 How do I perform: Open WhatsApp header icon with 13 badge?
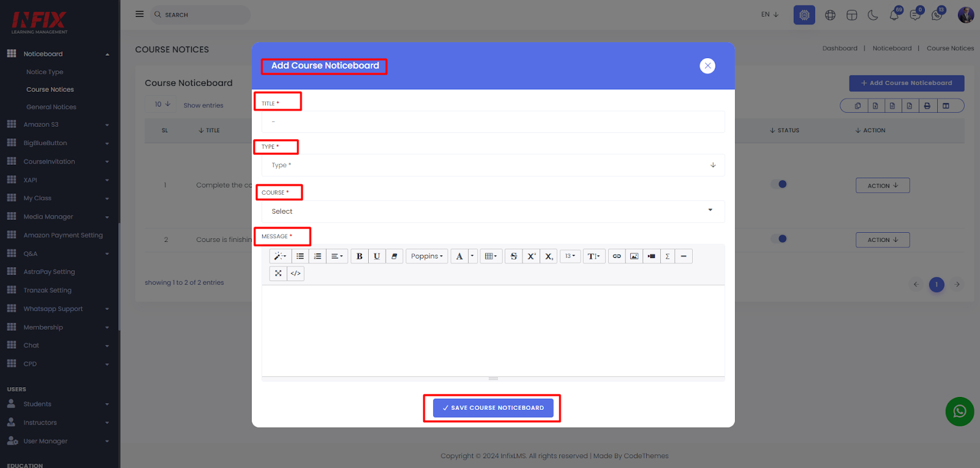click(x=937, y=15)
